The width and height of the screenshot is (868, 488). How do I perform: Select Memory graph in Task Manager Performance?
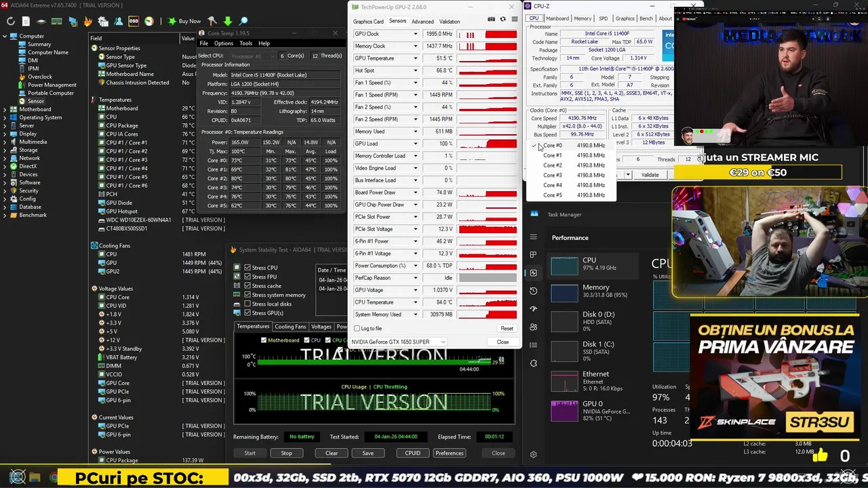(x=593, y=292)
